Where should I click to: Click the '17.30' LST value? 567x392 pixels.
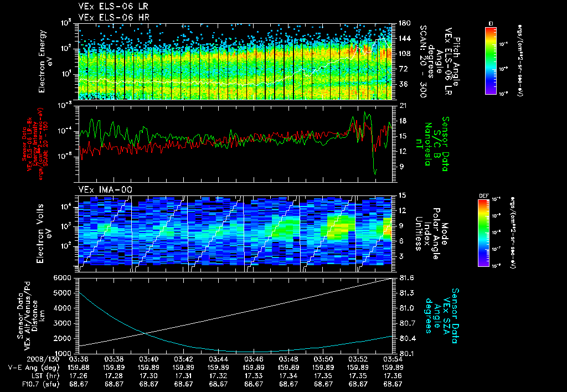(148, 376)
